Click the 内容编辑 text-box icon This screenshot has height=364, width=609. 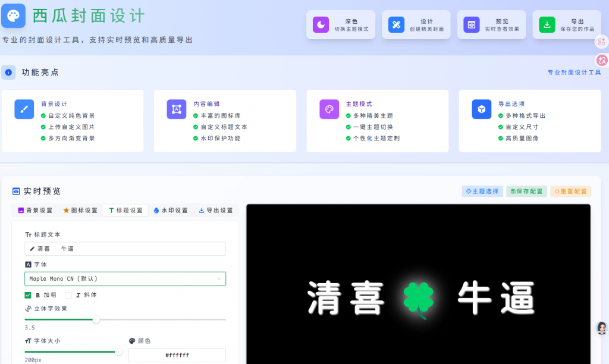pos(177,109)
